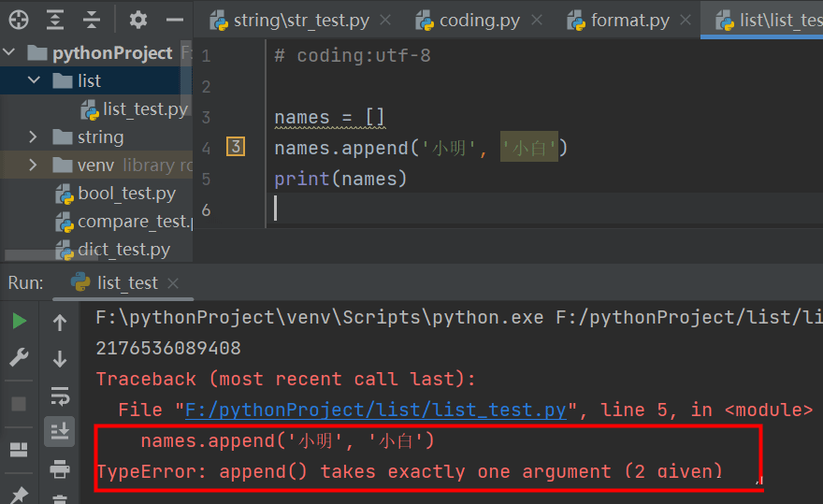823x504 pixels.
Task: Close the format.py tab
Action: 686,20
